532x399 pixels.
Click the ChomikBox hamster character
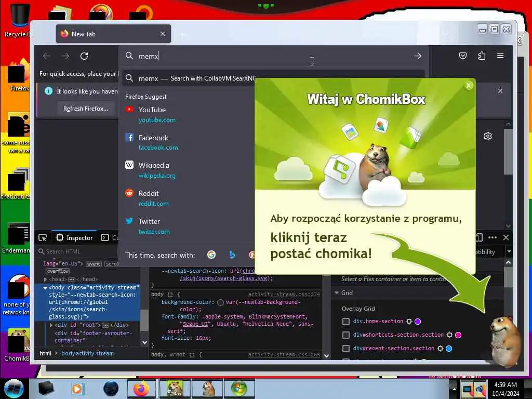506,341
